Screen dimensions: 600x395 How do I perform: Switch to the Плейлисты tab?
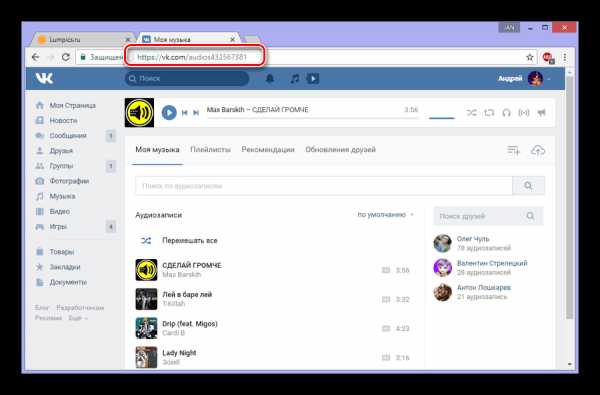tap(210, 150)
